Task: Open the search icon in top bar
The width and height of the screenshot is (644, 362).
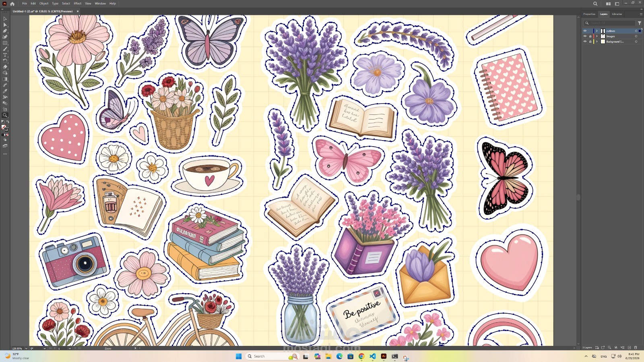Action: coord(595,4)
